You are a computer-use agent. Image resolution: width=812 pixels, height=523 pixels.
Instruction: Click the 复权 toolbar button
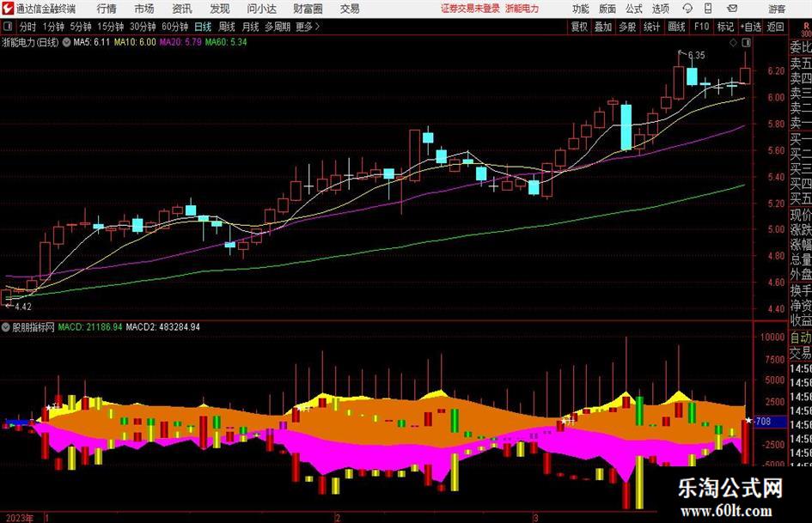[579, 27]
